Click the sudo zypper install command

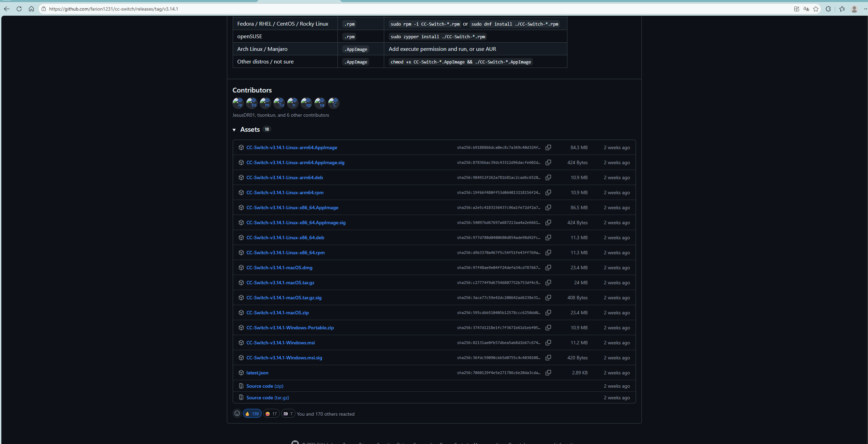pyautogui.click(x=438, y=37)
